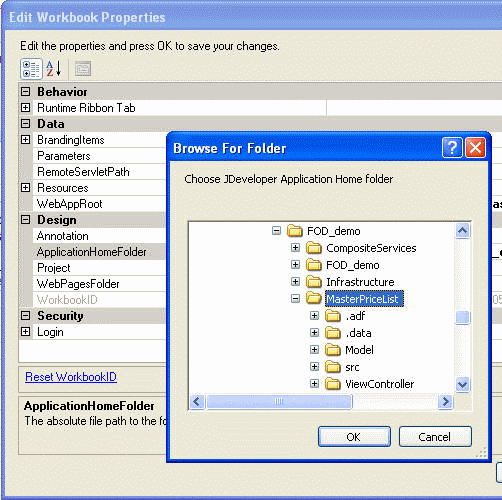The height and width of the screenshot is (500, 502).
Task: Click the help question mark icon in Browse For Folder
Action: [x=452, y=147]
